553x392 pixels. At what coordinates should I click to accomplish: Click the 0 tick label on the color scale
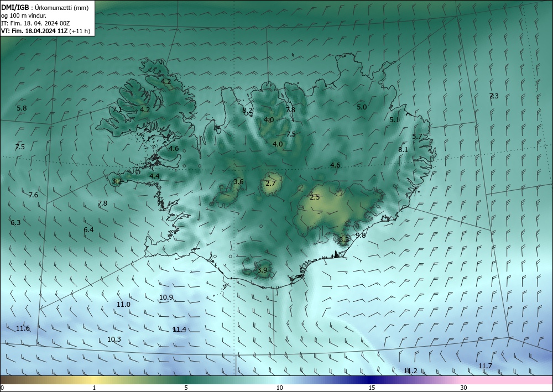tap(2, 388)
